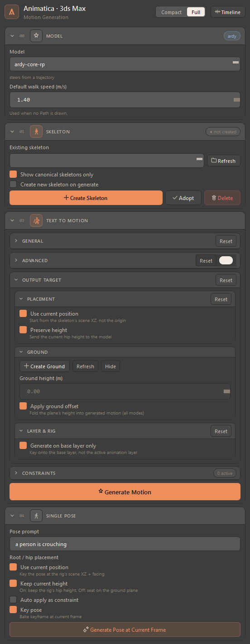Click the Ground height value field
Image resolution: width=250 pixels, height=644 pixels.
tap(125, 391)
